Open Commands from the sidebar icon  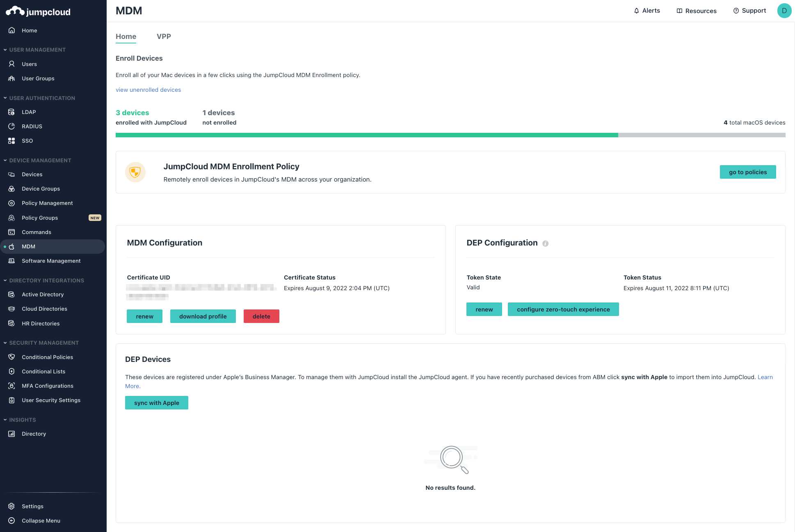[11, 232]
